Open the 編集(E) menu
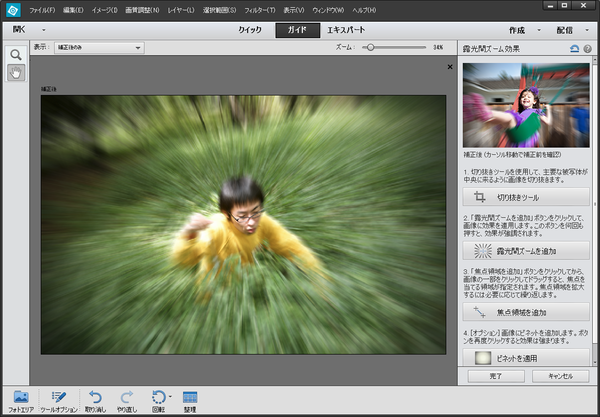 [73, 10]
